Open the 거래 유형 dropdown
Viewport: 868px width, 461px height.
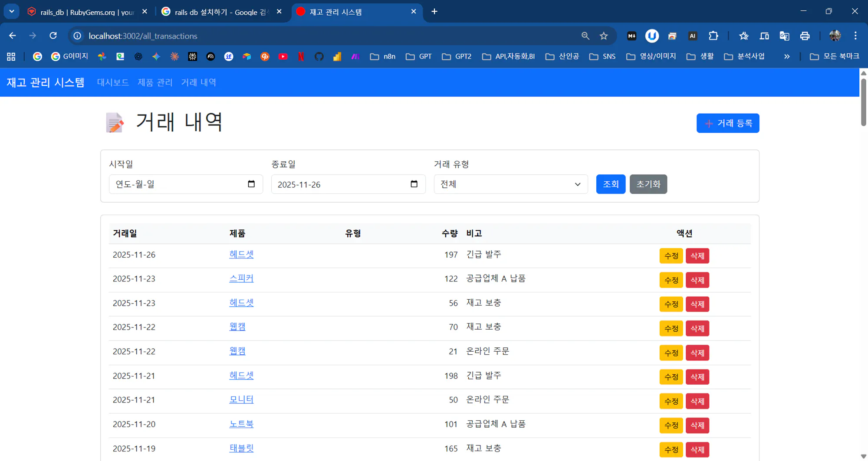(x=511, y=184)
